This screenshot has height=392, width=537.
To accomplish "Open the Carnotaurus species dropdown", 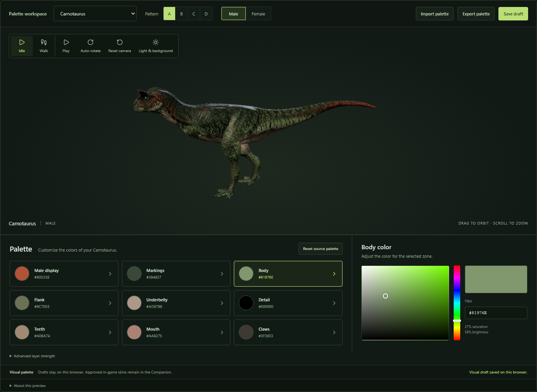I will pos(95,14).
